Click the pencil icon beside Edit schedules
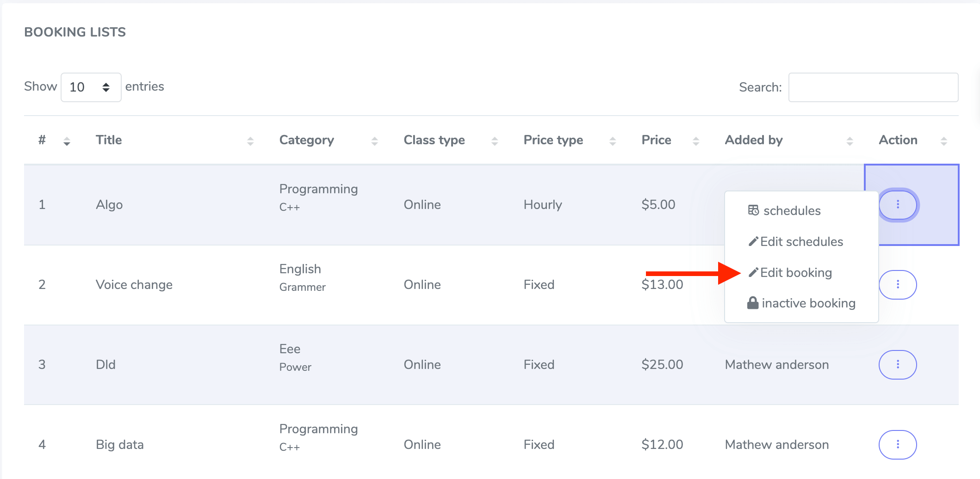The image size is (980, 479). click(753, 241)
